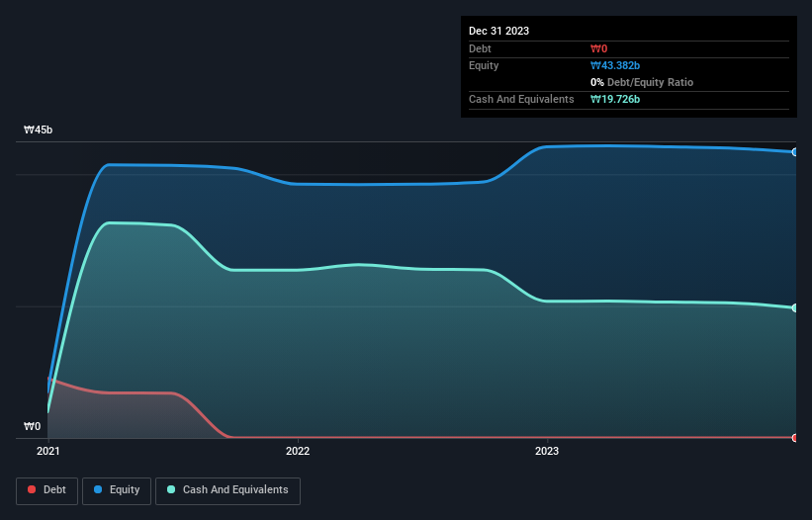Click the blue Equity endpoint marker
Screen dimensions: 812x520
[795, 152]
